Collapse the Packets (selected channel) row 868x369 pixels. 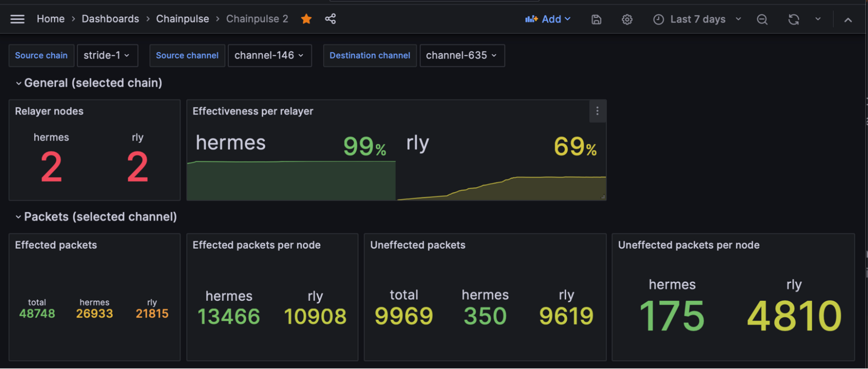[x=96, y=217]
